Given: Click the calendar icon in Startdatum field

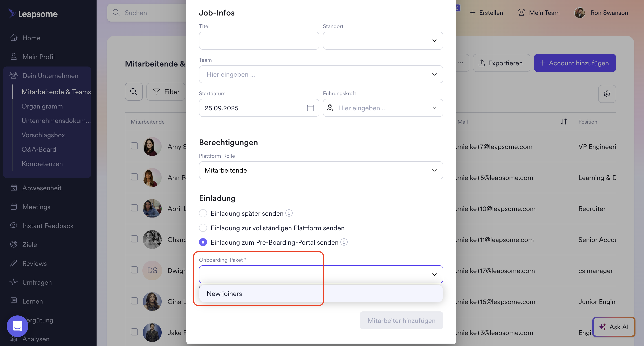Looking at the screenshot, I should 310,108.
